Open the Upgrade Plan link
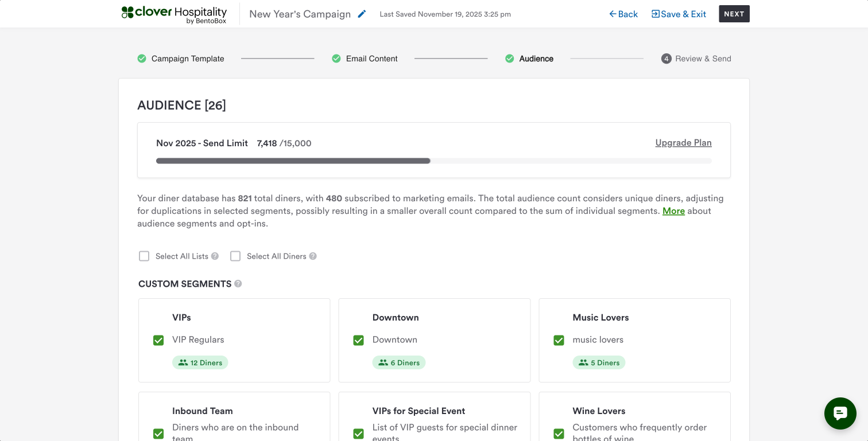Viewport: 868px width, 441px height. [x=683, y=143]
